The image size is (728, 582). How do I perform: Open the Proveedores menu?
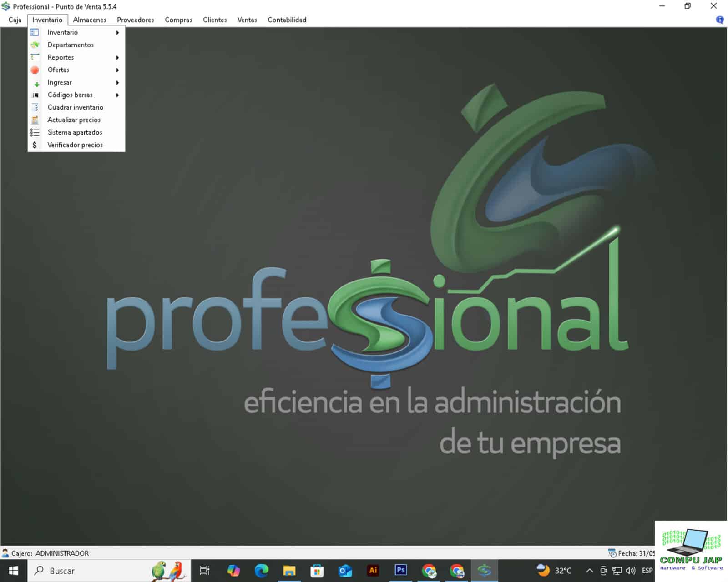pyautogui.click(x=136, y=20)
